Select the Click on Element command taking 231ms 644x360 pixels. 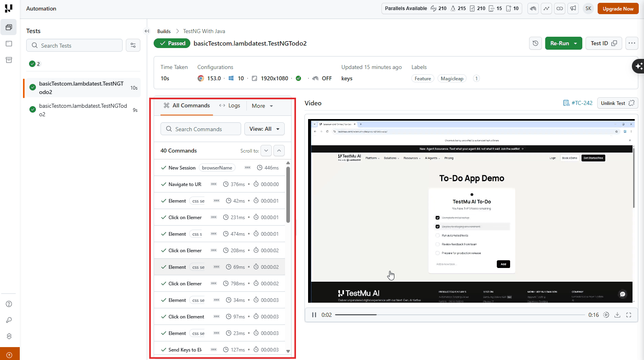click(219, 217)
